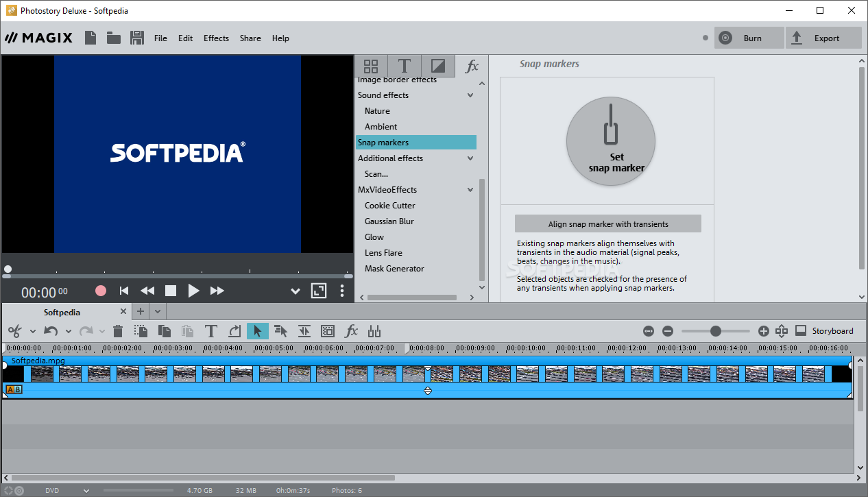Click the AB icon on Softpedia.mpg clip
The width and height of the screenshot is (868, 497).
pos(14,389)
